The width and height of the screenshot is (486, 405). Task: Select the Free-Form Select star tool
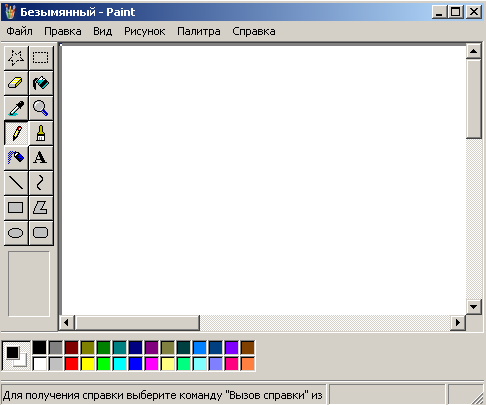click(16, 58)
